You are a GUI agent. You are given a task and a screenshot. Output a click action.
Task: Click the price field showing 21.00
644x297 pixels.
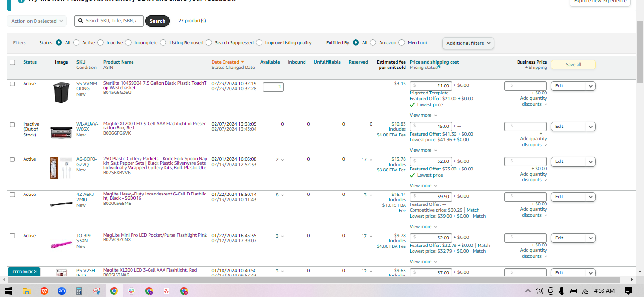[x=431, y=86]
